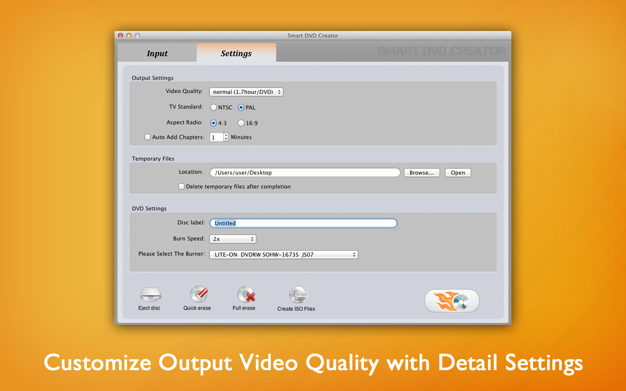Switch to the Input tab
Screen dimensions: 626x391
click(157, 53)
